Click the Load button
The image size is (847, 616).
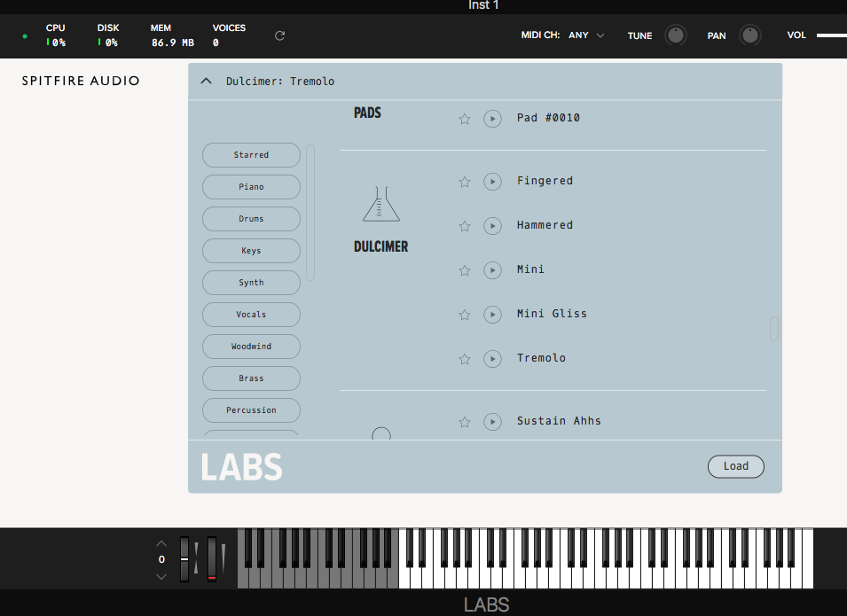(x=736, y=466)
